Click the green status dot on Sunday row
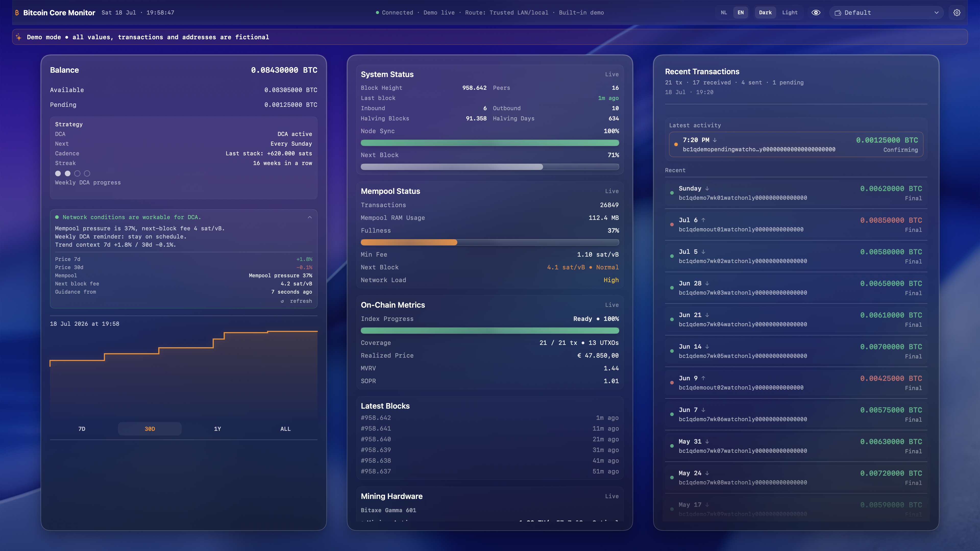Image resolution: width=980 pixels, height=551 pixels. (672, 193)
